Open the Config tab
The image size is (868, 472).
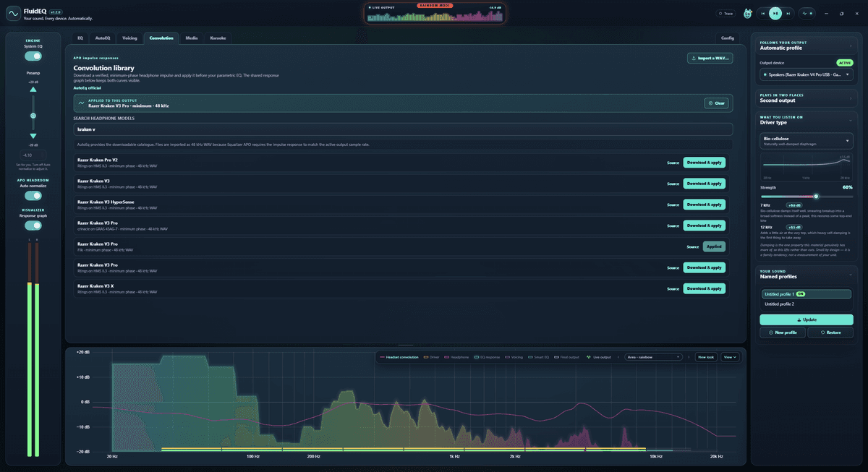coord(728,38)
